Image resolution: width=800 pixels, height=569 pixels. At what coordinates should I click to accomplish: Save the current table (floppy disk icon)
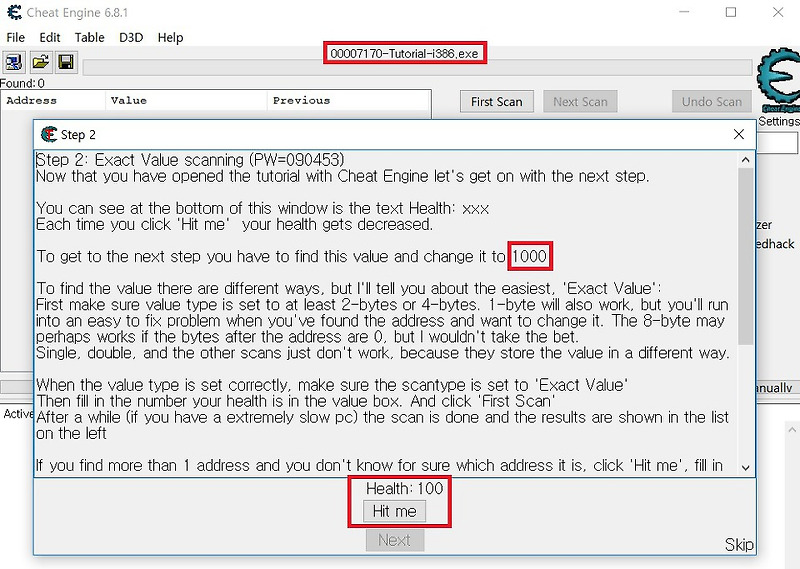click(x=66, y=62)
